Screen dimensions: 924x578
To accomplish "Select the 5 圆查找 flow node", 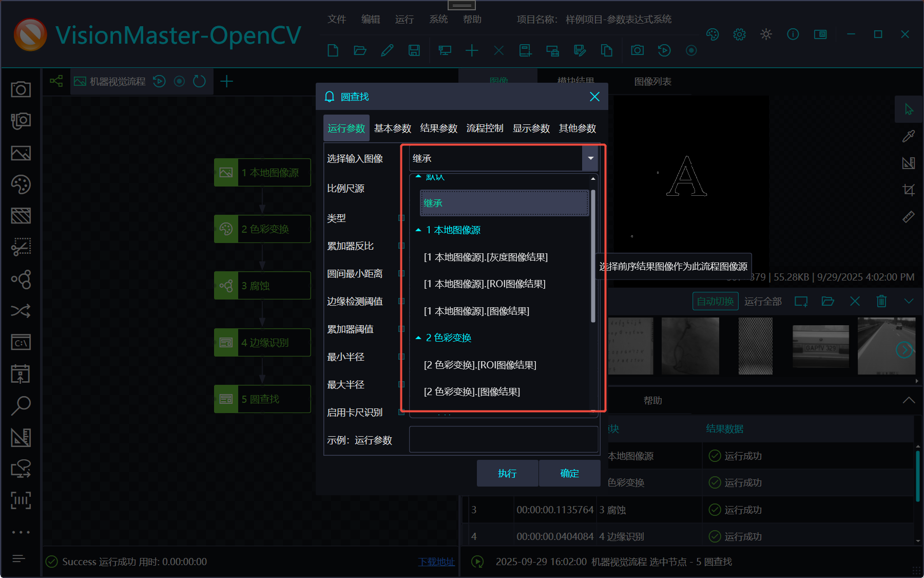I will (x=262, y=399).
